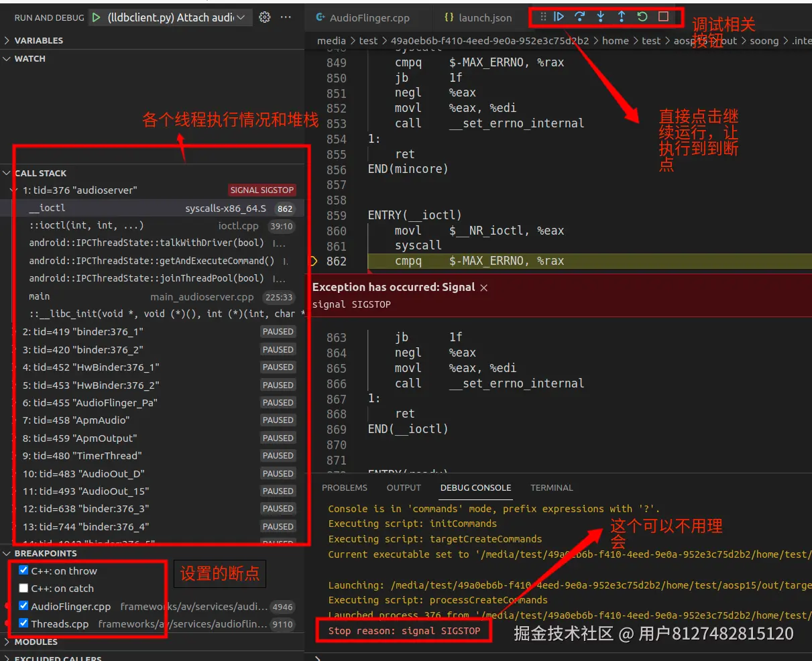812x661 pixels.
Task: Open the Terminal panel tab
Action: click(x=552, y=487)
